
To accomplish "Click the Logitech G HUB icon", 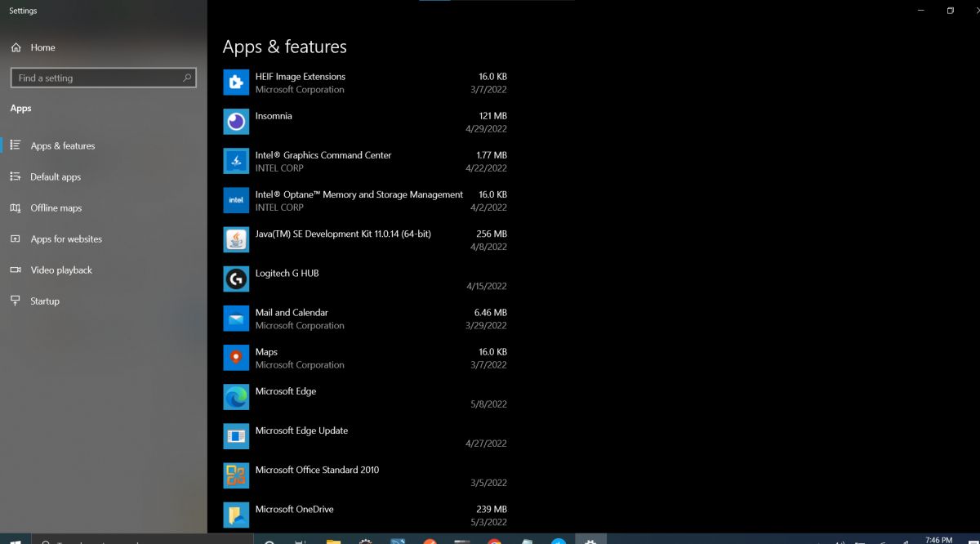I will pyautogui.click(x=236, y=279).
